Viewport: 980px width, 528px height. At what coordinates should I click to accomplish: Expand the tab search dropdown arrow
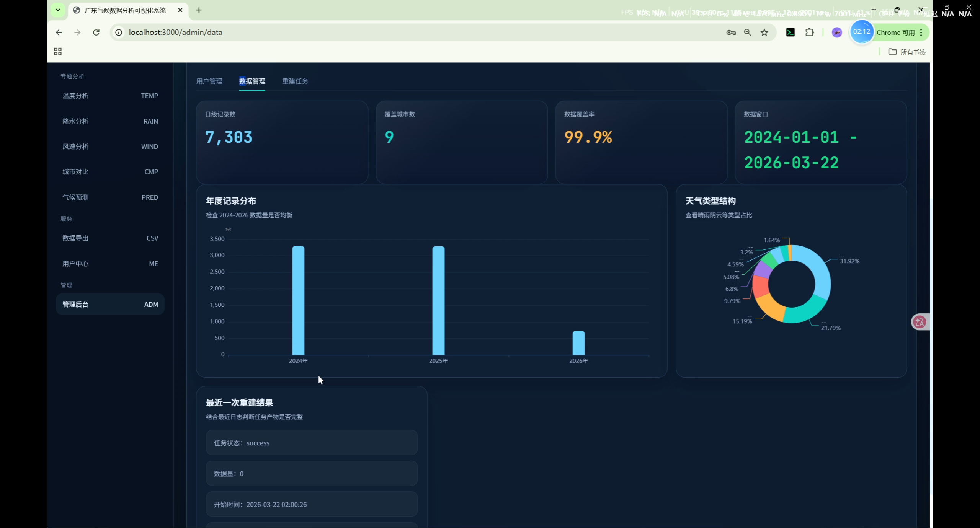pyautogui.click(x=58, y=10)
